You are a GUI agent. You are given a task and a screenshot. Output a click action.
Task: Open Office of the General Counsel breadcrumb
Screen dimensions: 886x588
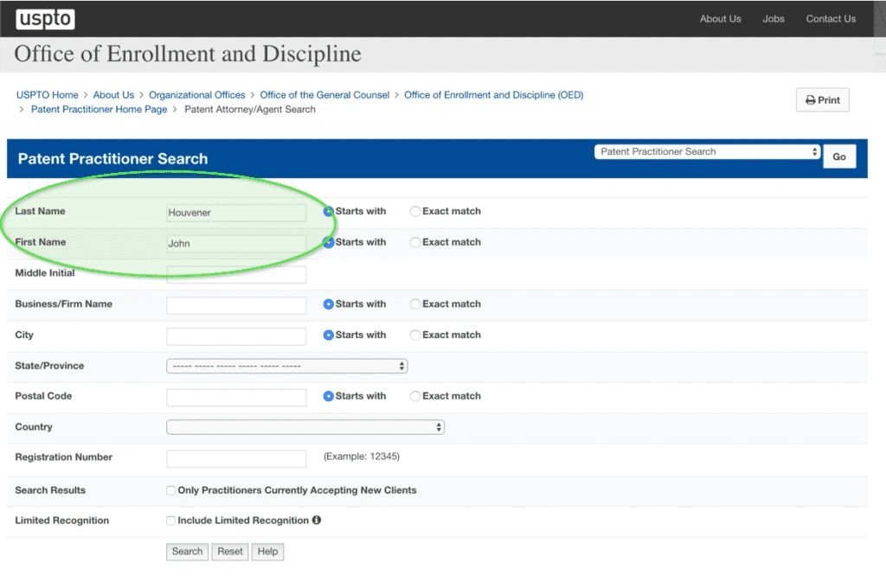pos(324,95)
